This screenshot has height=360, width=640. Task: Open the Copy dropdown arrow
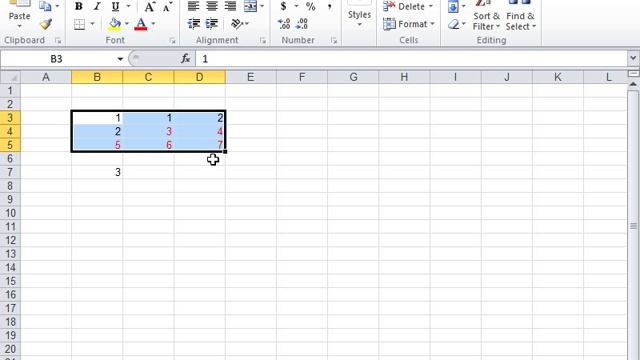[57, 6]
